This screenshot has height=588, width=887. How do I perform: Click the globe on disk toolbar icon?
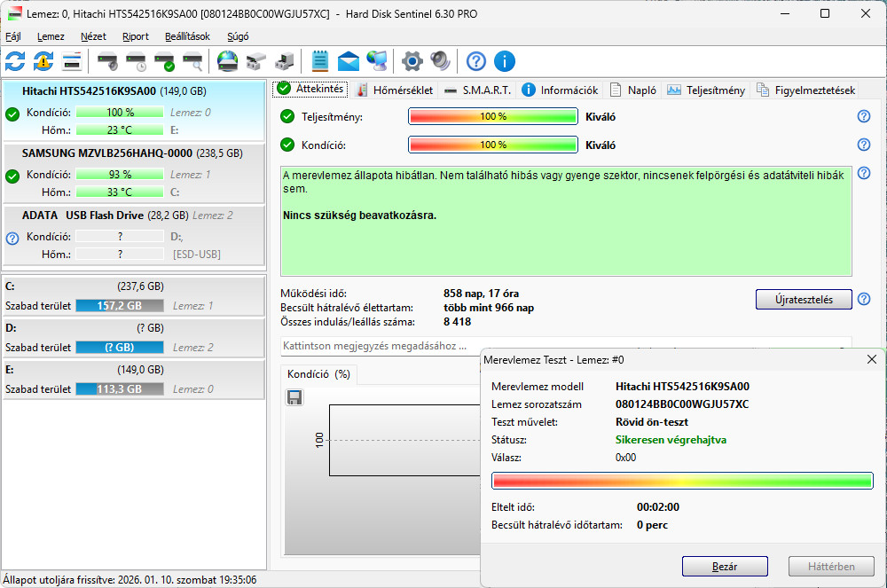coord(228,61)
